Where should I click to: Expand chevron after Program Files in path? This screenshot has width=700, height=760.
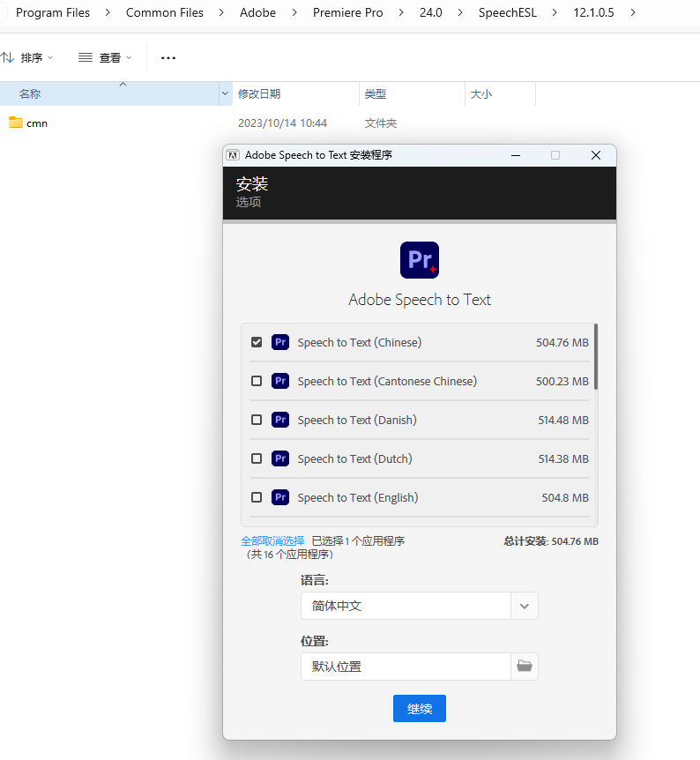point(108,12)
